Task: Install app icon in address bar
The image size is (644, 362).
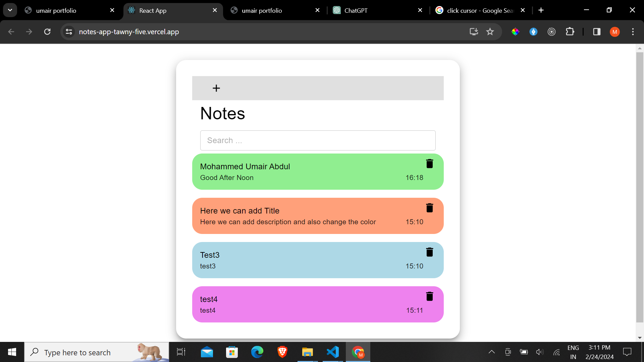Action: tap(474, 32)
